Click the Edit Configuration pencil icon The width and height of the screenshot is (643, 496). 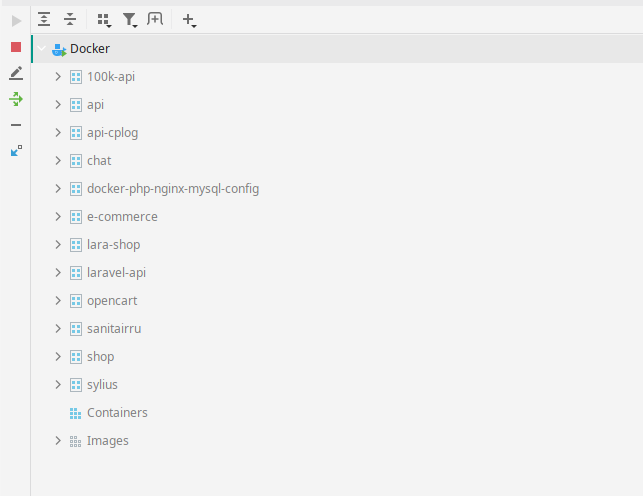click(x=16, y=73)
